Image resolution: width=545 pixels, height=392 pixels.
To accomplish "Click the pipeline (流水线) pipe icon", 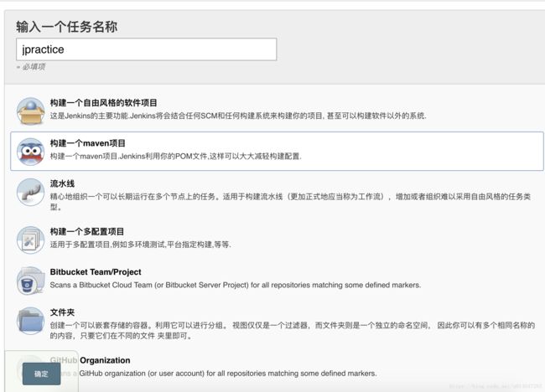I will [x=30, y=192].
